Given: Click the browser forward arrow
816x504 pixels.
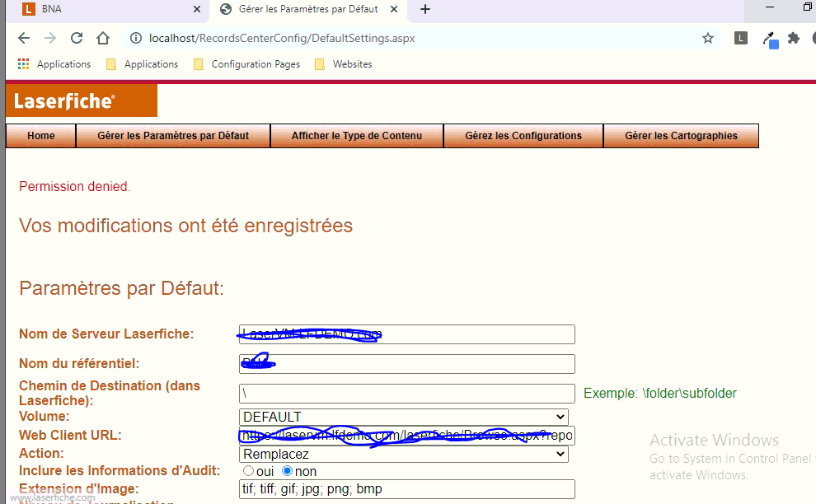Looking at the screenshot, I should point(50,38).
